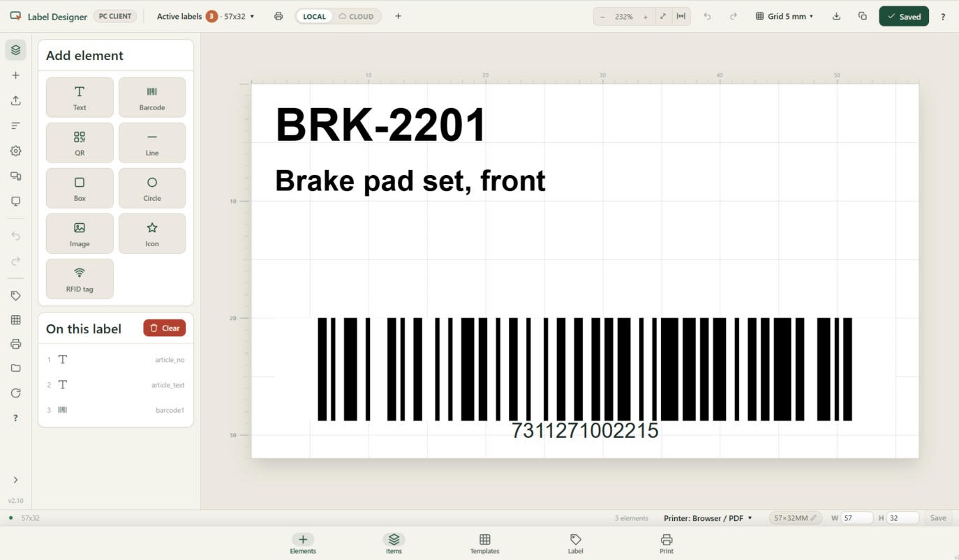
Task: Click the Saved button
Action: (904, 16)
